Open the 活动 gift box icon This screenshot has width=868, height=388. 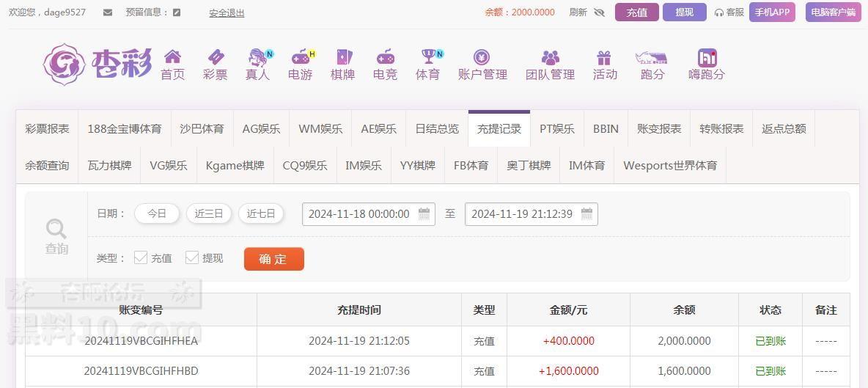[604, 57]
